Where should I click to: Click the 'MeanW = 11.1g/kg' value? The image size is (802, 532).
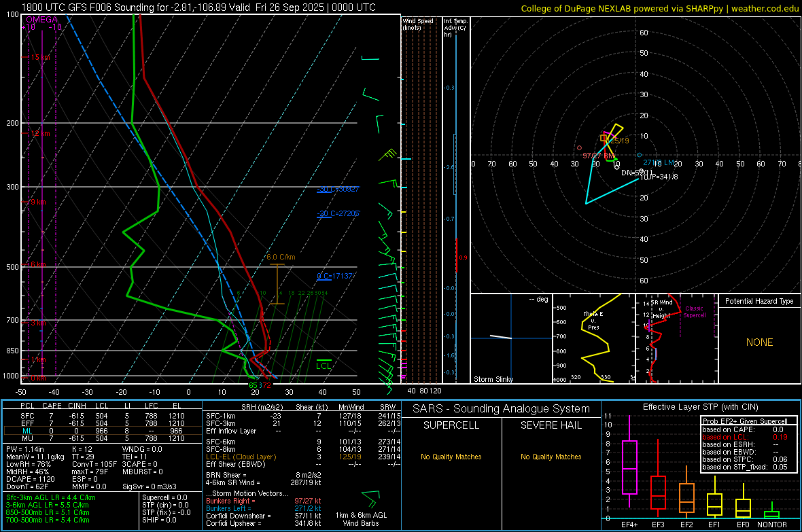[35, 457]
